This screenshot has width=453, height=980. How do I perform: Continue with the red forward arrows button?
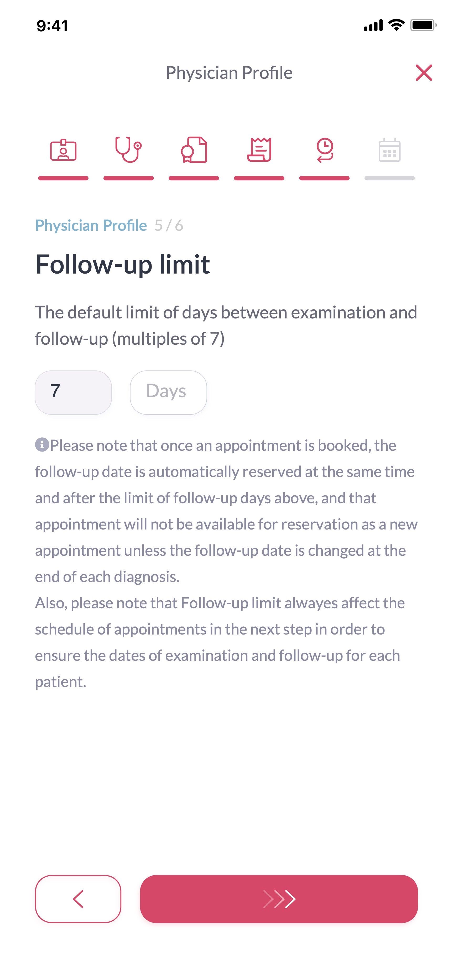point(279,899)
